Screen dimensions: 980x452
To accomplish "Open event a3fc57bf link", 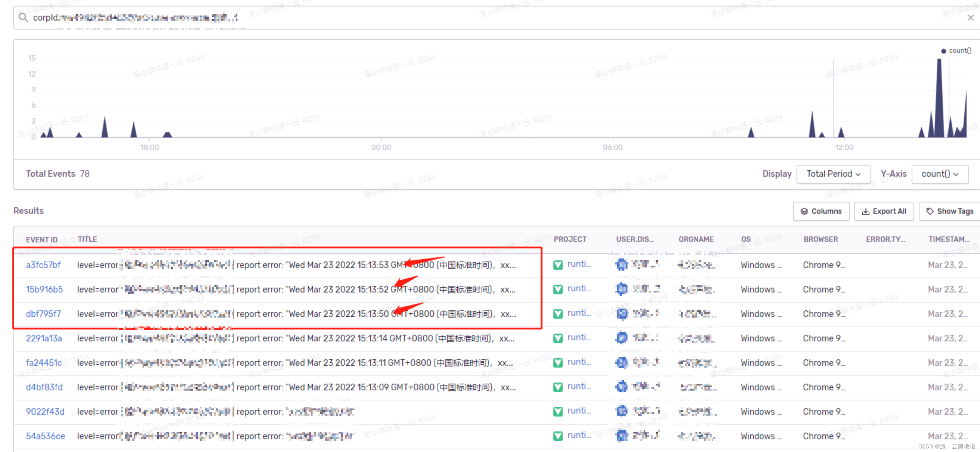I will [43, 265].
